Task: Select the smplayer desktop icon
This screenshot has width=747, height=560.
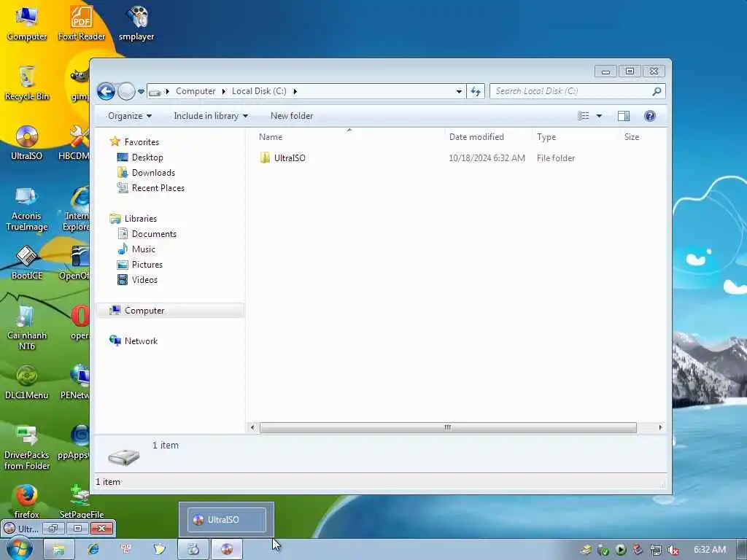Action: [x=136, y=23]
